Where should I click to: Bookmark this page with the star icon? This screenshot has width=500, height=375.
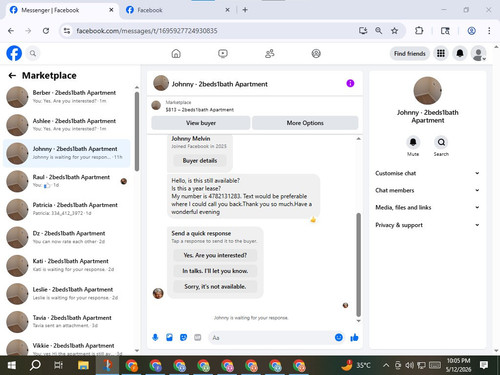(x=394, y=31)
